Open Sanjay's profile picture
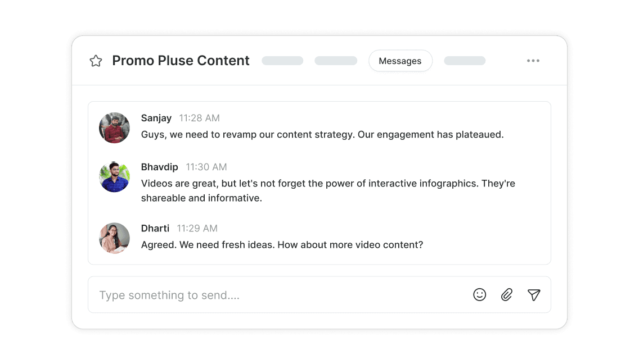The height and width of the screenshot is (364, 639). click(115, 128)
